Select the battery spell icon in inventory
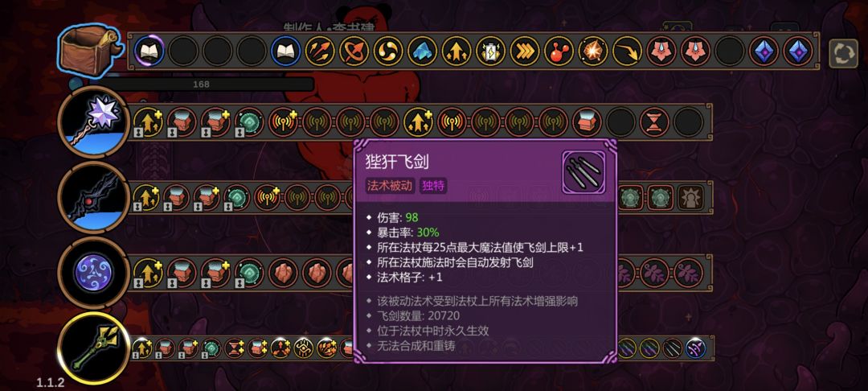The image size is (868, 391). [x=490, y=51]
